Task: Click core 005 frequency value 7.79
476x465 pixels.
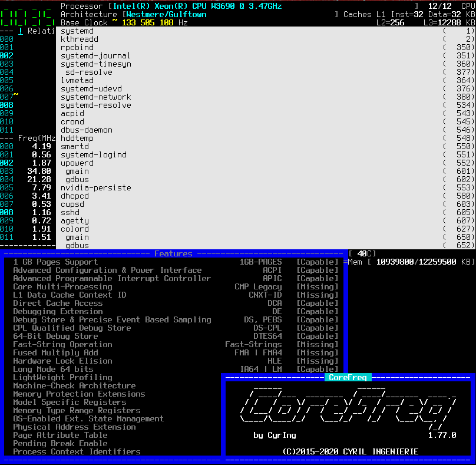Action: click(x=42, y=187)
